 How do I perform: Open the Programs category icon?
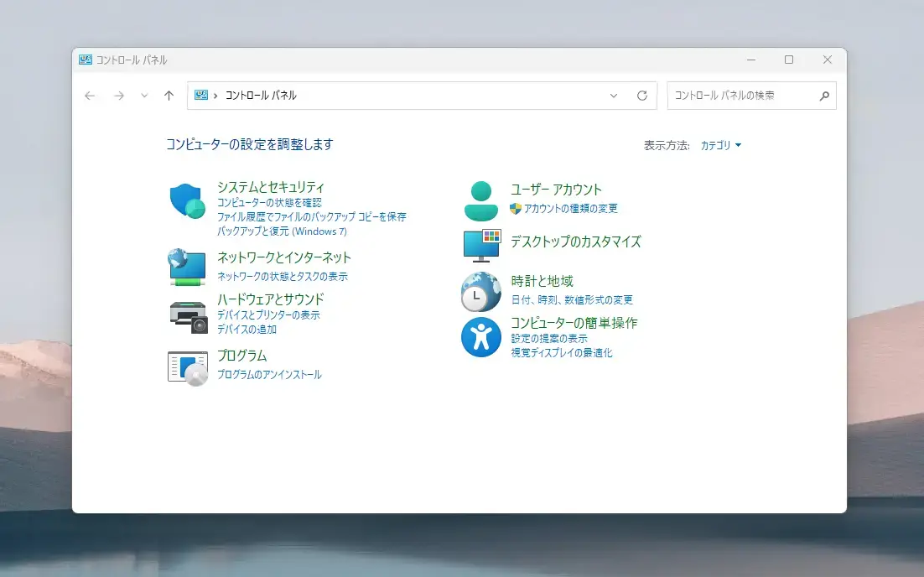click(188, 367)
